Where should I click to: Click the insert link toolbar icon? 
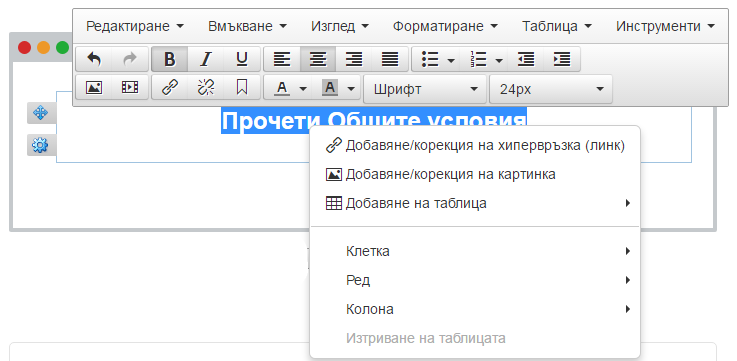(170, 87)
